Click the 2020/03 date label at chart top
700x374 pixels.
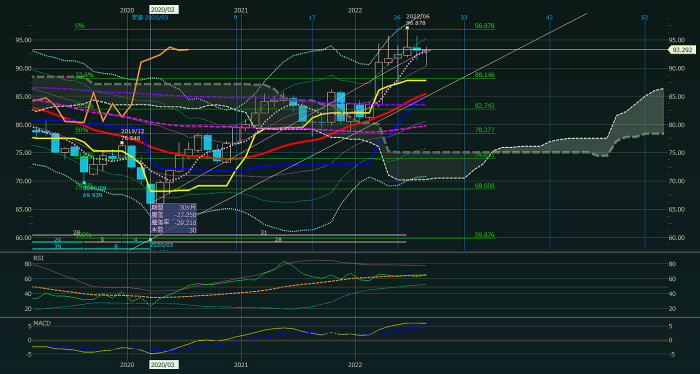pyautogui.click(x=163, y=9)
